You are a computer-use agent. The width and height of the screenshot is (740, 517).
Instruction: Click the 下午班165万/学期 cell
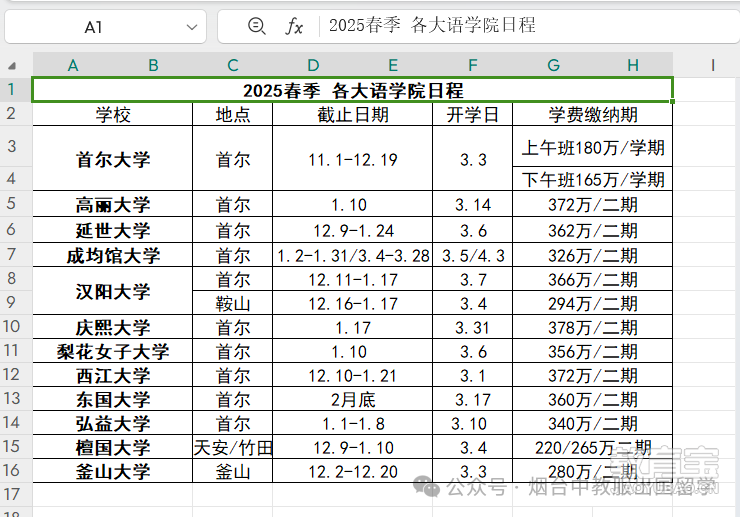click(593, 179)
